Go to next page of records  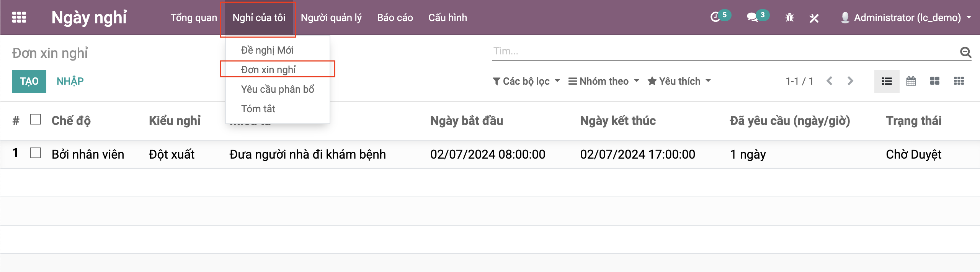(x=850, y=81)
